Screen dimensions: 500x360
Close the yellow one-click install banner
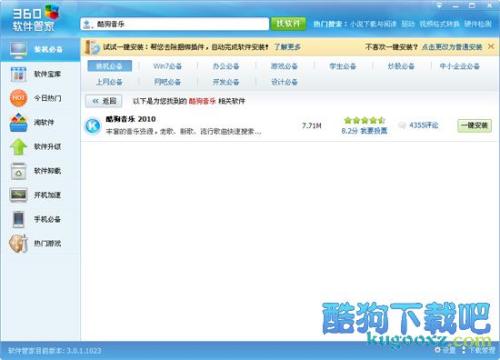pyautogui.click(x=491, y=47)
